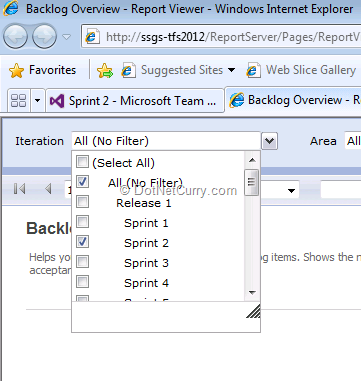Screen dimensions: 361x381
Task: Click the Quick Tabs grid icon
Action: click(19, 100)
